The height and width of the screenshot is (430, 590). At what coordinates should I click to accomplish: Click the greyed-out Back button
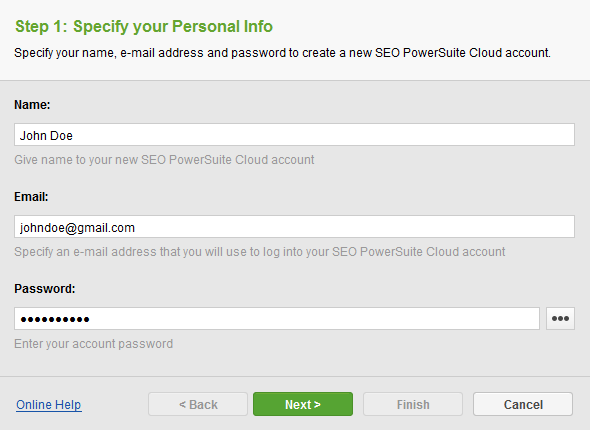(x=198, y=404)
